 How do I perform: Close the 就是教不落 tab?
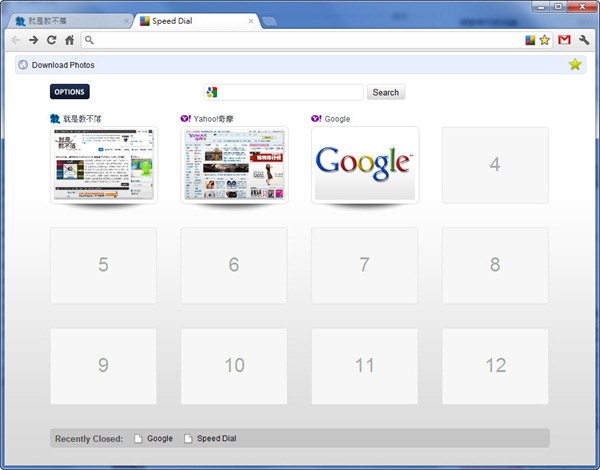(127, 21)
